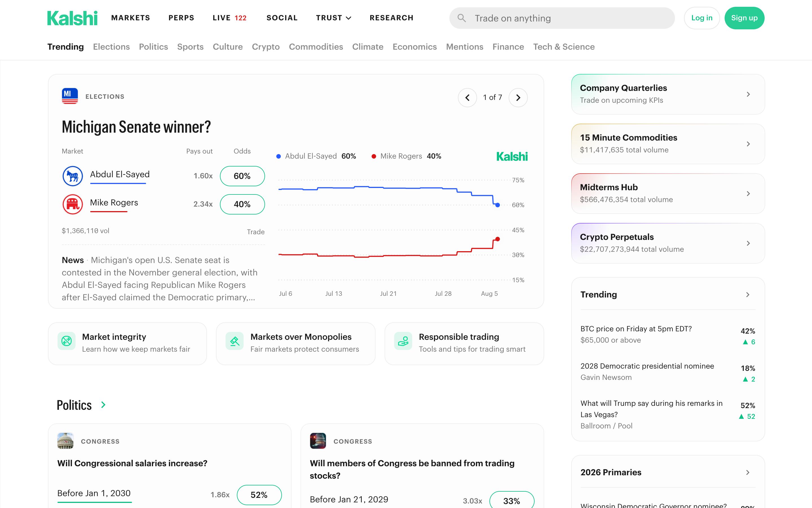Open 15 Minute Commodities card arrow
The width and height of the screenshot is (812, 508).
748,144
